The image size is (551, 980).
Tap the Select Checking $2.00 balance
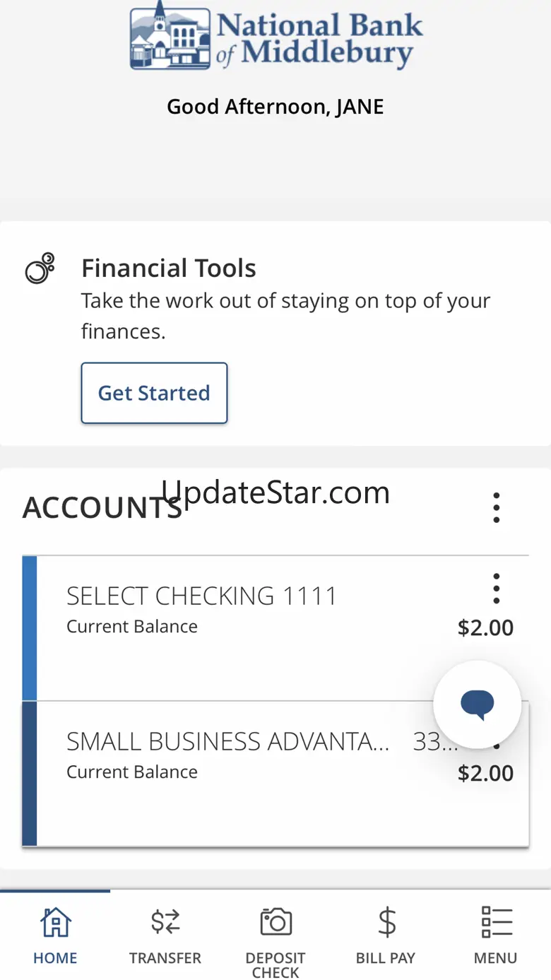pyautogui.click(x=486, y=627)
